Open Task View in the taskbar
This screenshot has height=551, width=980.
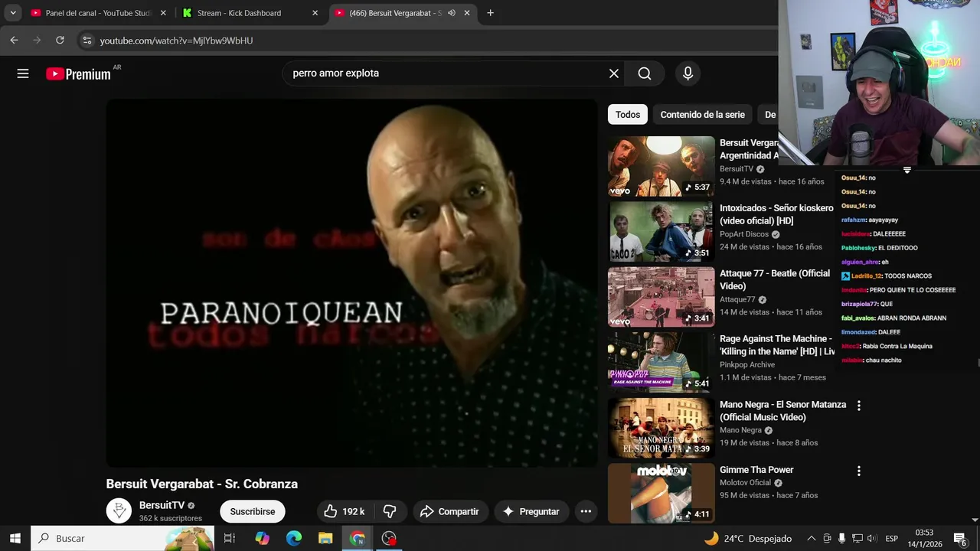(x=229, y=538)
